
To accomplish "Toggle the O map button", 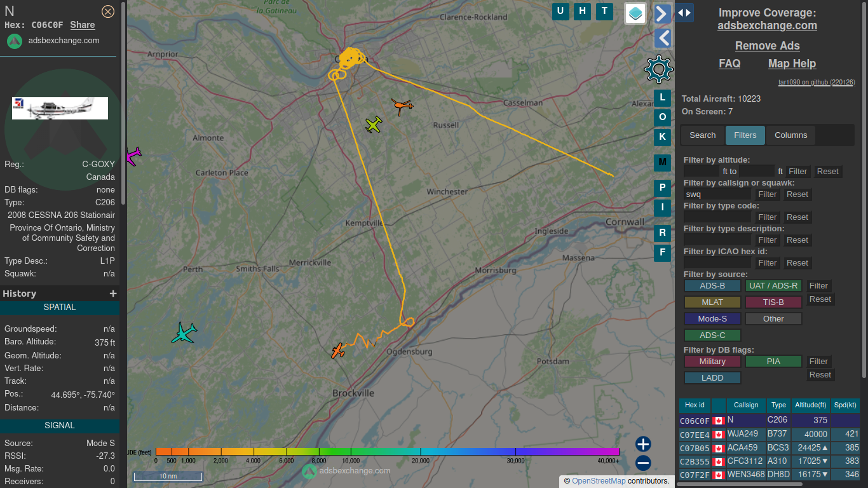I will coord(662,117).
